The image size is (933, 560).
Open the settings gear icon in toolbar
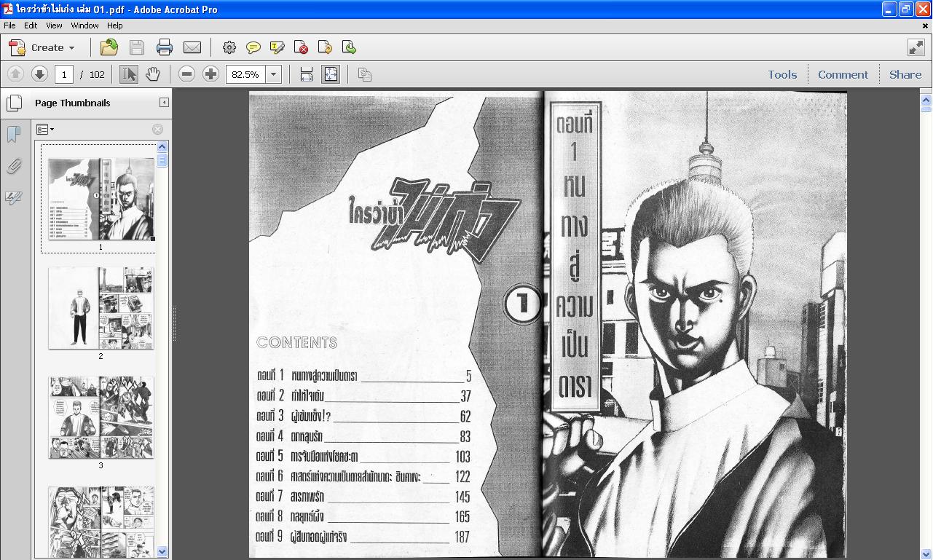point(229,47)
